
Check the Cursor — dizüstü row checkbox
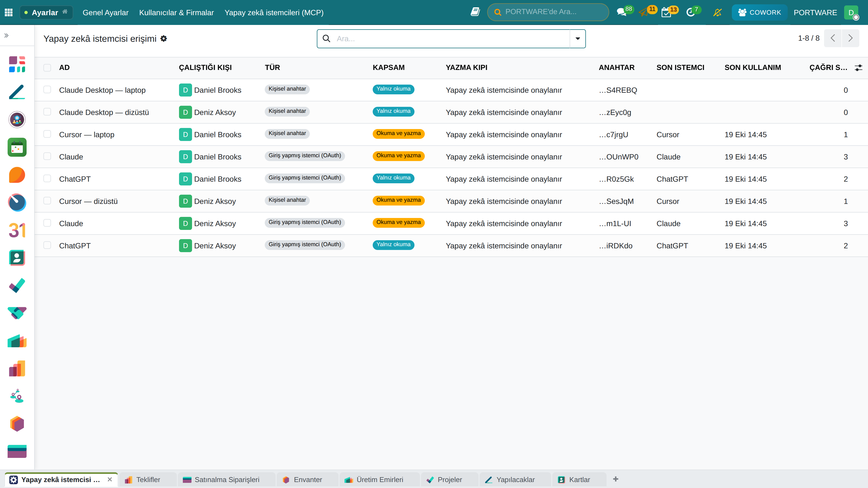(47, 201)
